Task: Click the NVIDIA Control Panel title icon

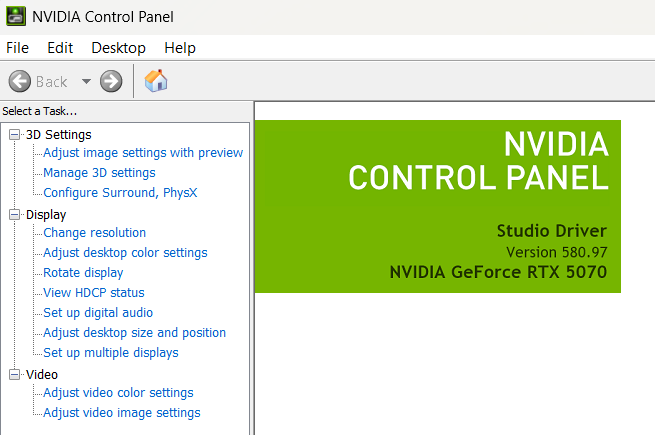Action: (x=16, y=16)
